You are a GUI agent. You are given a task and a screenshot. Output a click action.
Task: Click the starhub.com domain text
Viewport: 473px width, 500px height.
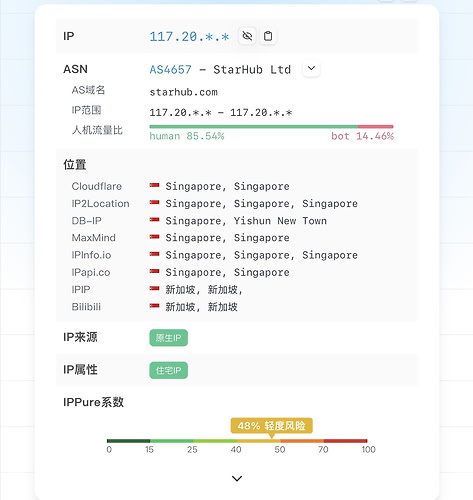184,92
